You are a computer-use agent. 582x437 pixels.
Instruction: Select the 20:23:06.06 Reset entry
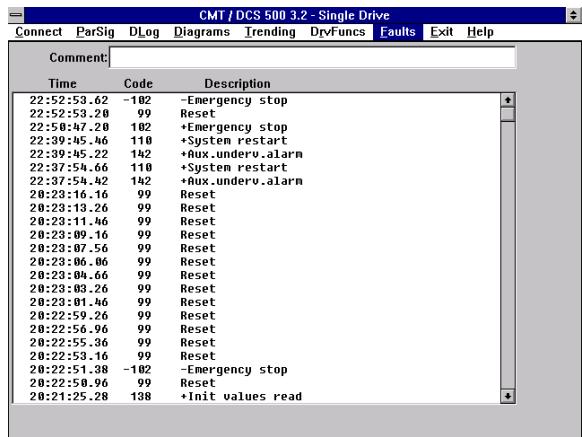[256, 262]
